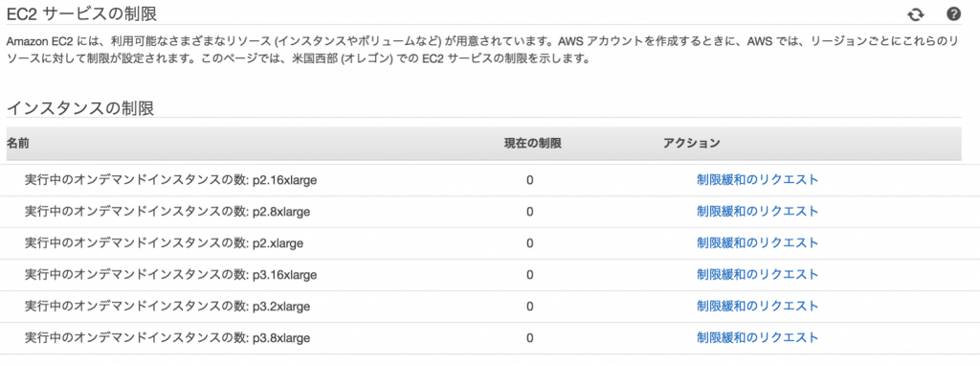Select the p2.16xlarge instance row name
This screenshot has width=980, height=366.
[x=170, y=180]
